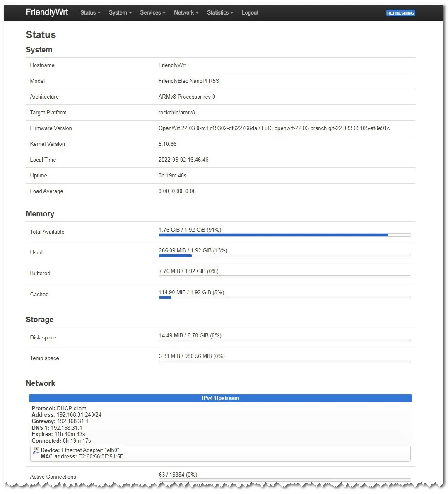The height and width of the screenshot is (494, 448).
Task: Click the FriendlyWrt brand logo
Action: point(47,12)
